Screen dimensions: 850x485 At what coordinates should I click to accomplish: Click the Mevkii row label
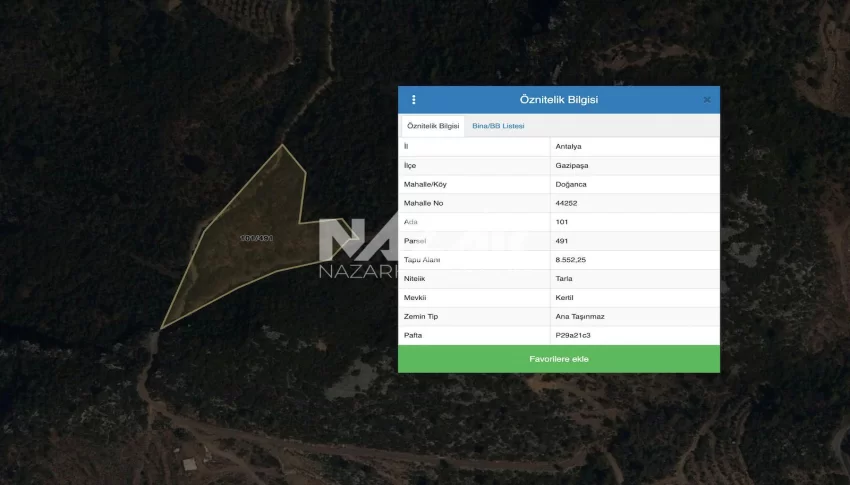[x=415, y=298]
